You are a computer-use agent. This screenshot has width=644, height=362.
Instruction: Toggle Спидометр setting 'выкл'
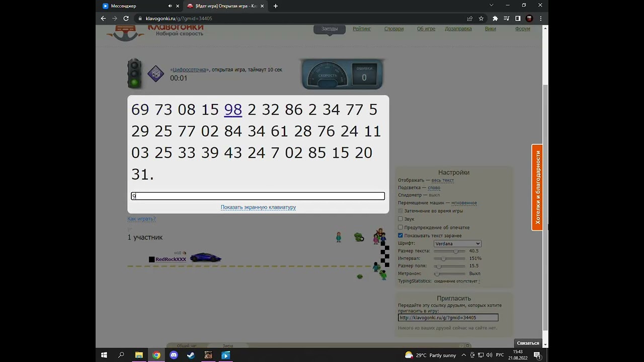(434, 195)
